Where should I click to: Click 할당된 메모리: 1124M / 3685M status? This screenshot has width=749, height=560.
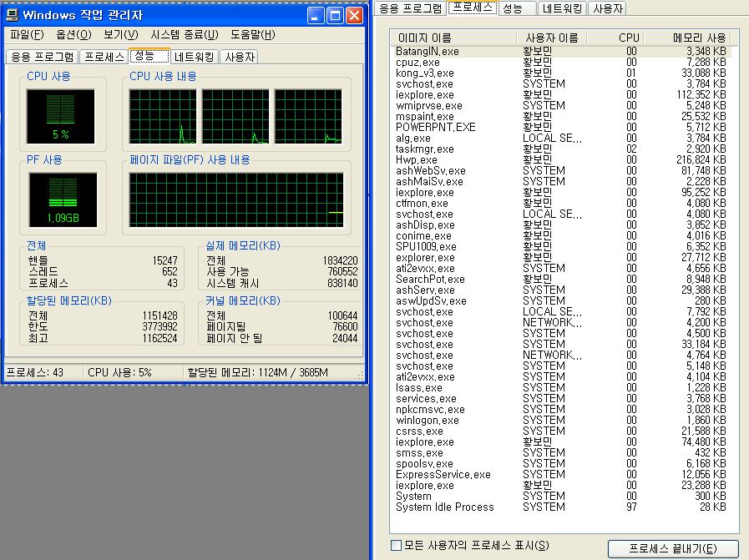tap(257, 372)
